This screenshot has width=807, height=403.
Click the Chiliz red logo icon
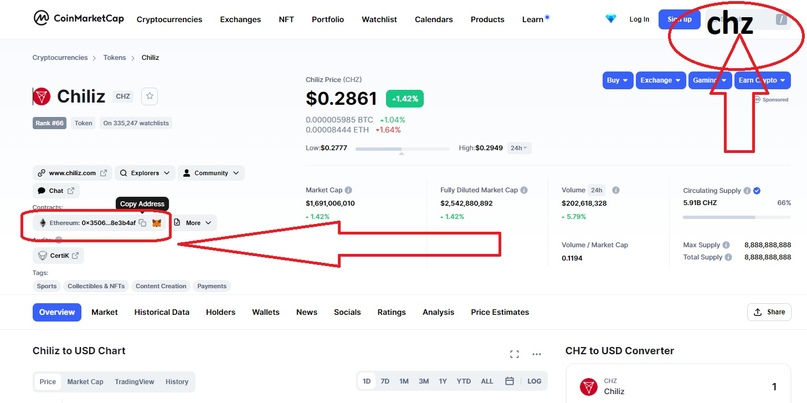pyautogui.click(x=42, y=96)
